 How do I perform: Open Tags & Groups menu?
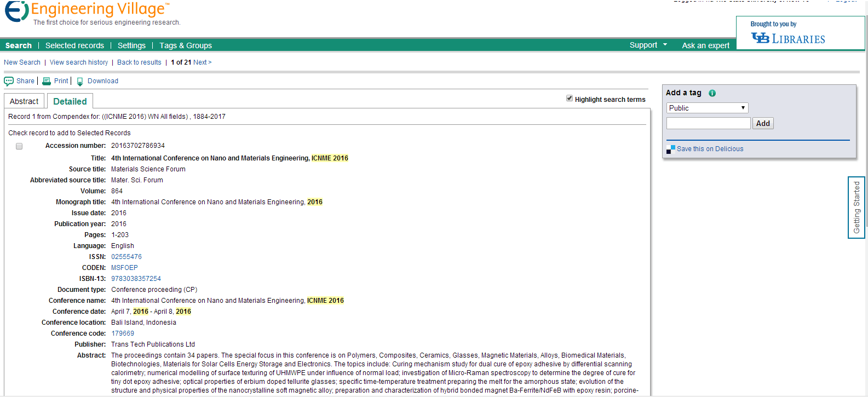click(186, 45)
